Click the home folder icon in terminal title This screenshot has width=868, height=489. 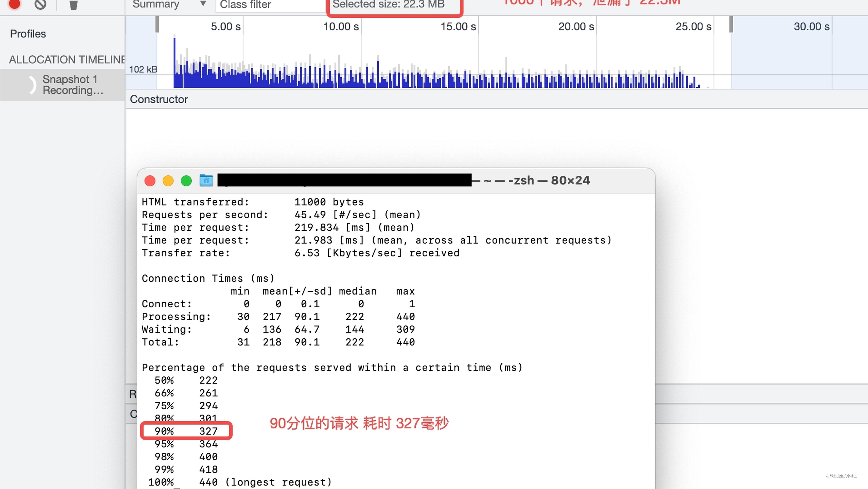click(x=206, y=180)
